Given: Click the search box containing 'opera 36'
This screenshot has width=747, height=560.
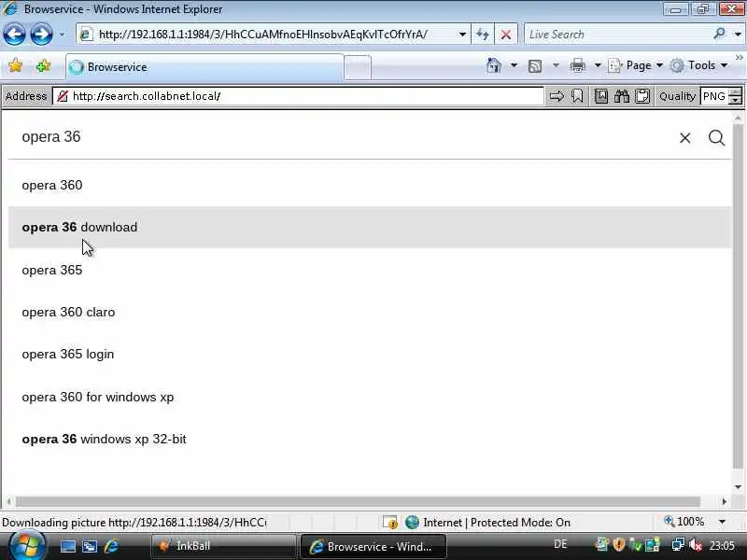Looking at the screenshot, I should 343,137.
